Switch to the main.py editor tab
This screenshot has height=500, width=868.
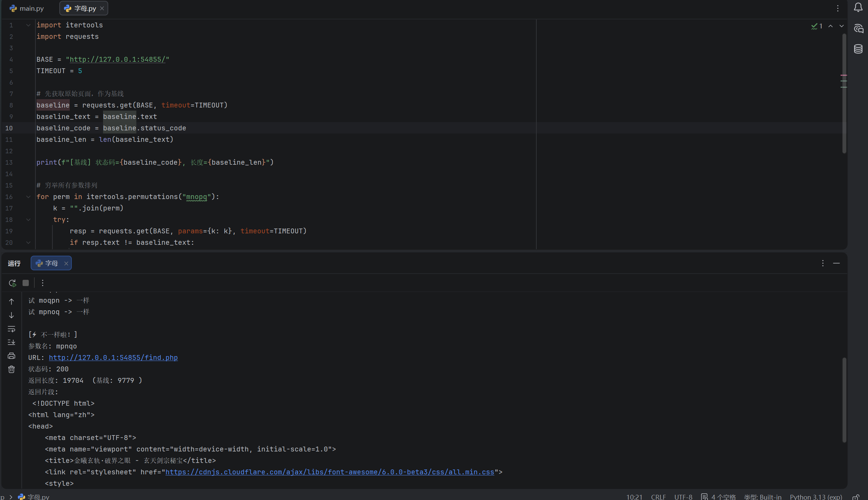(x=27, y=8)
